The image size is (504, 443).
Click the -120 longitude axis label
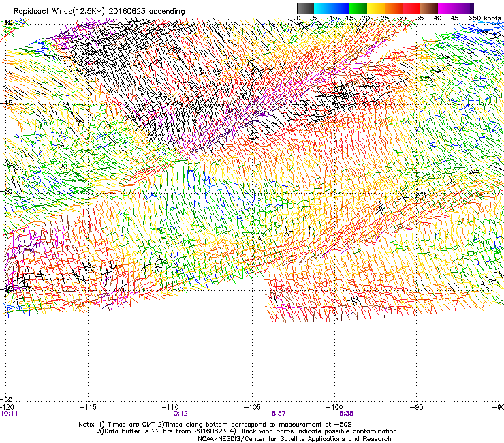[x=7, y=407]
